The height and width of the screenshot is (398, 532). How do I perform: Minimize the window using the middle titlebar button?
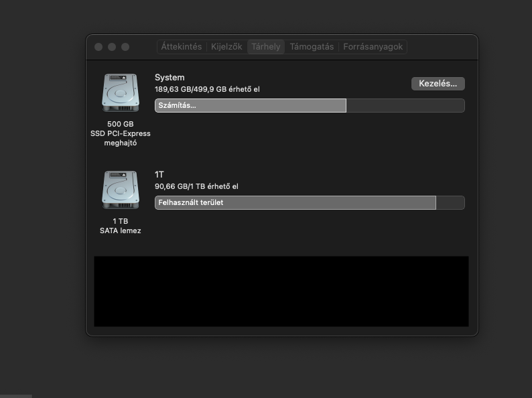(112, 47)
